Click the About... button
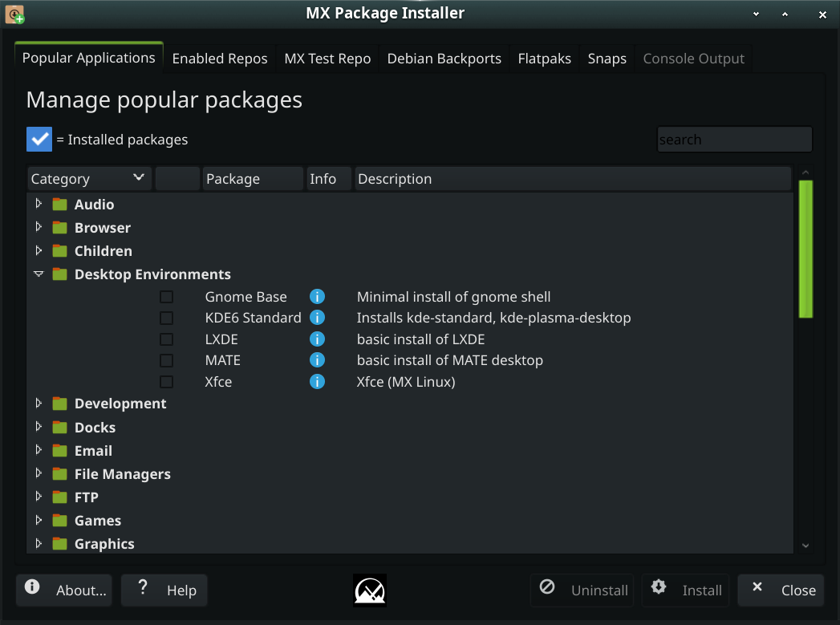840x625 pixels. [64, 591]
